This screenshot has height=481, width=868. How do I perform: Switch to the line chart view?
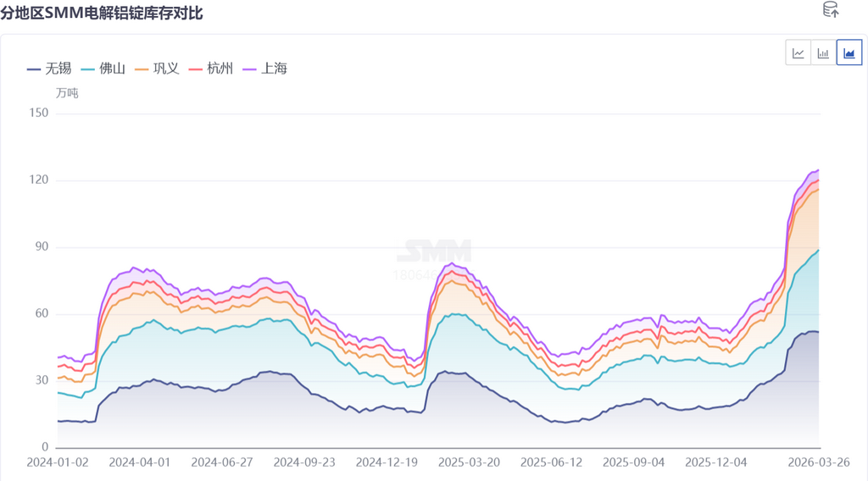pos(798,53)
